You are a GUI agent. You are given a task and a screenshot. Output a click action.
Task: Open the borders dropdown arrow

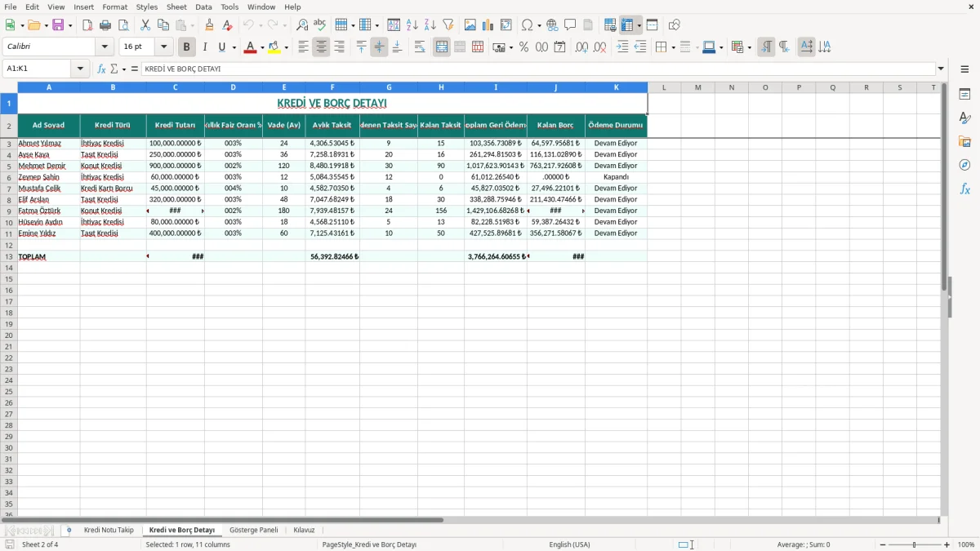[x=672, y=47]
